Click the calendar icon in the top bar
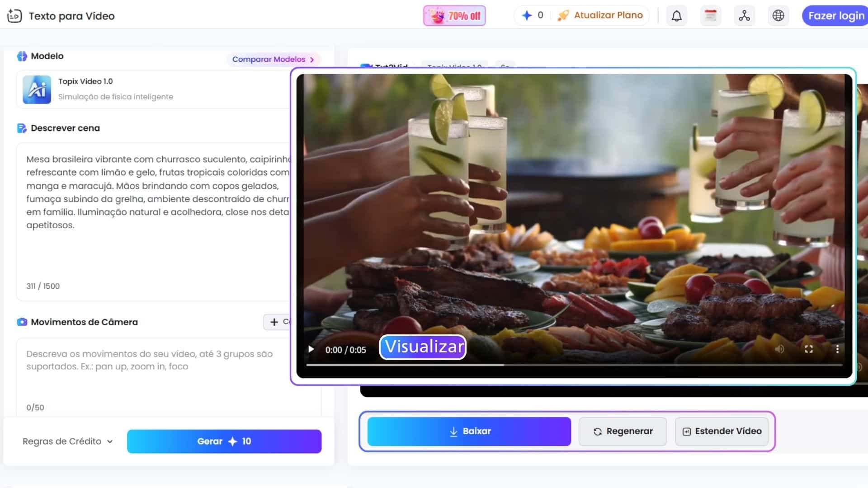This screenshot has height=488, width=868. coord(711,15)
